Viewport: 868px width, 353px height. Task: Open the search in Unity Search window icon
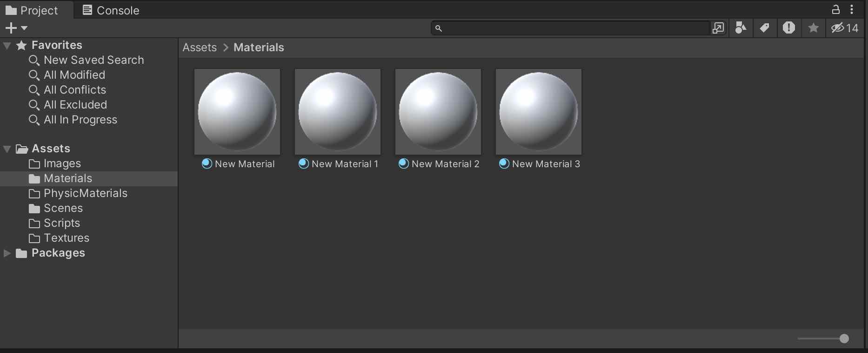pyautogui.click(x=718, y=28)
